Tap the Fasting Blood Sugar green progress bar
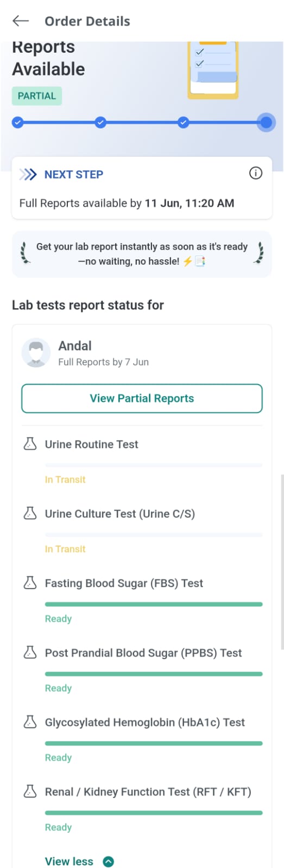 point(154,604)
